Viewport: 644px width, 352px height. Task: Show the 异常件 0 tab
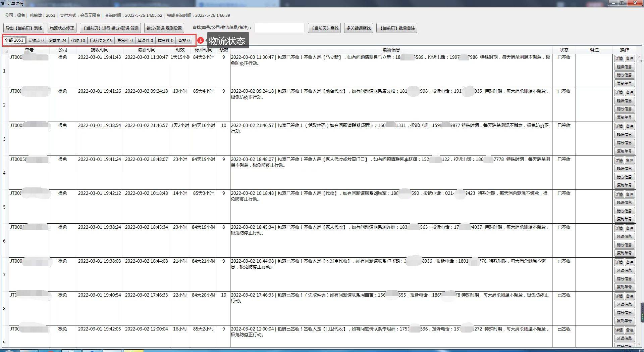pyautogui.click(x=125, y=41)
